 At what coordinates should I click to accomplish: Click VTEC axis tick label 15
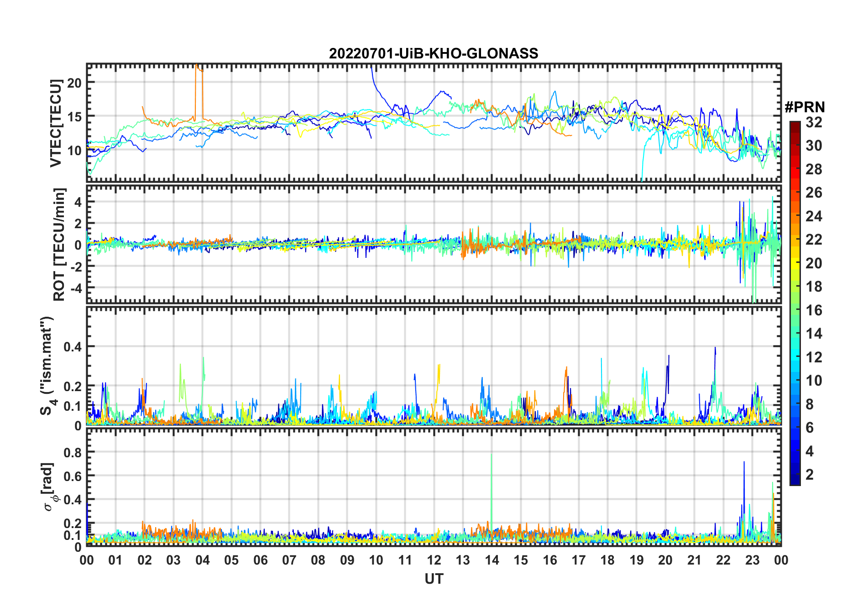click(74, 117)
